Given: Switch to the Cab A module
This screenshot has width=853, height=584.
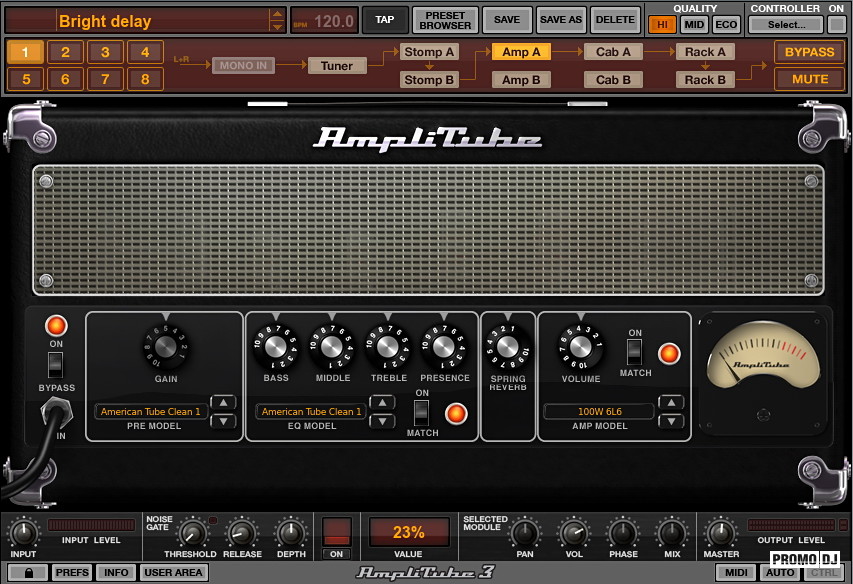Looking at the screenshot, I should tap(613, 52).
